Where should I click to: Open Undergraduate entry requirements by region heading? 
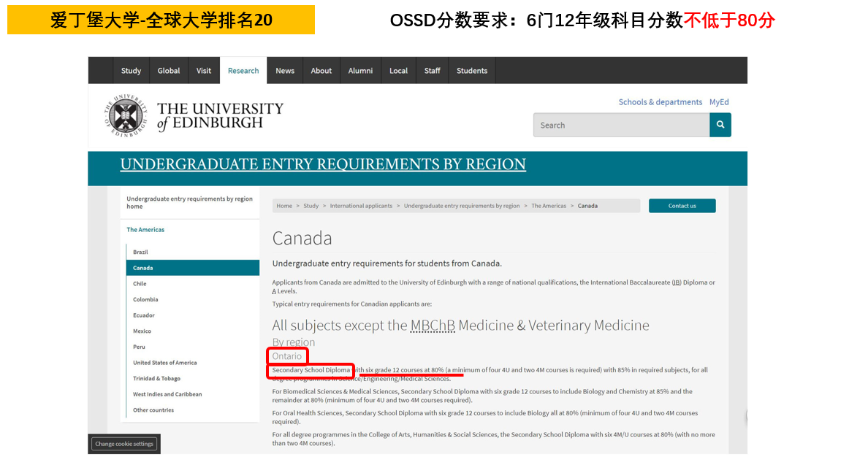(x=323, y=164)
